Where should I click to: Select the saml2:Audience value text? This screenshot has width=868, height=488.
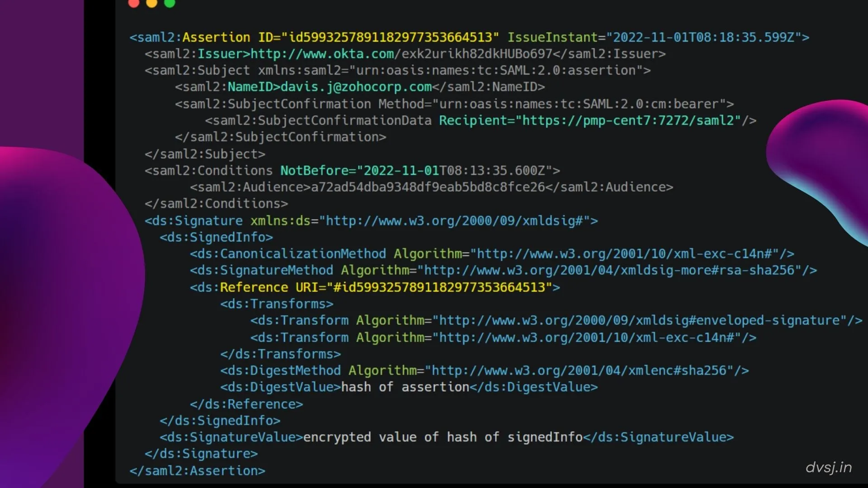tap(427, 187)
